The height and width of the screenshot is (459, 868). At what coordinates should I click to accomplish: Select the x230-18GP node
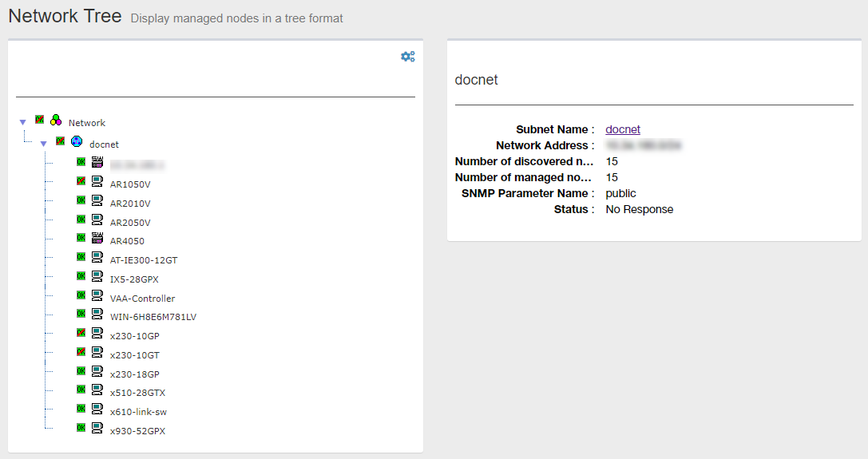[134, 374]
